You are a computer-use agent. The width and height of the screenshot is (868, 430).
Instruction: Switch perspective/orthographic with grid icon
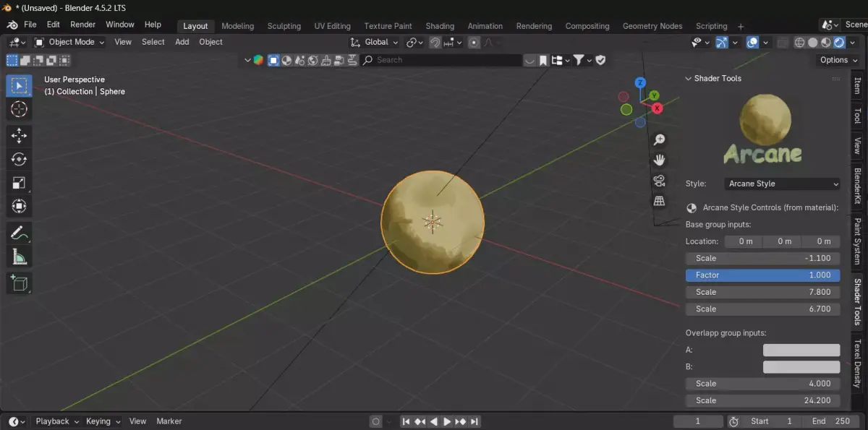click(x=659, y=201)
